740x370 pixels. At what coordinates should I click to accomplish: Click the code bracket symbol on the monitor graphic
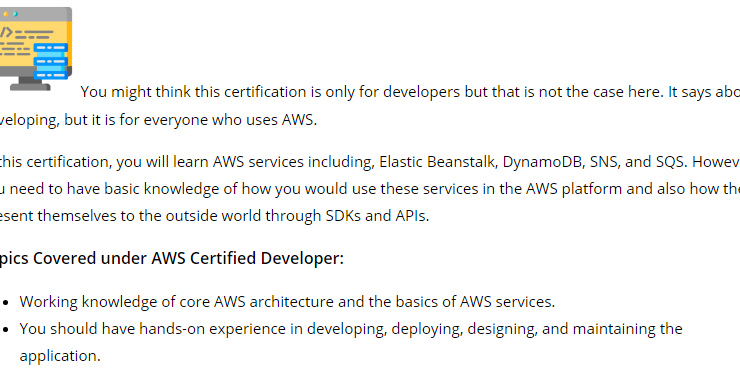pyautogui.click(x=6, y=32)
